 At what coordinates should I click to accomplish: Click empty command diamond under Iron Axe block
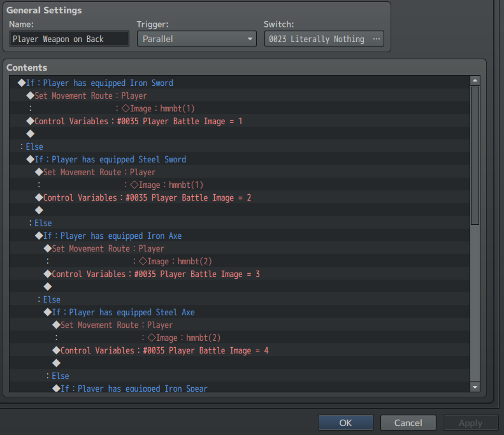point(48,287)
